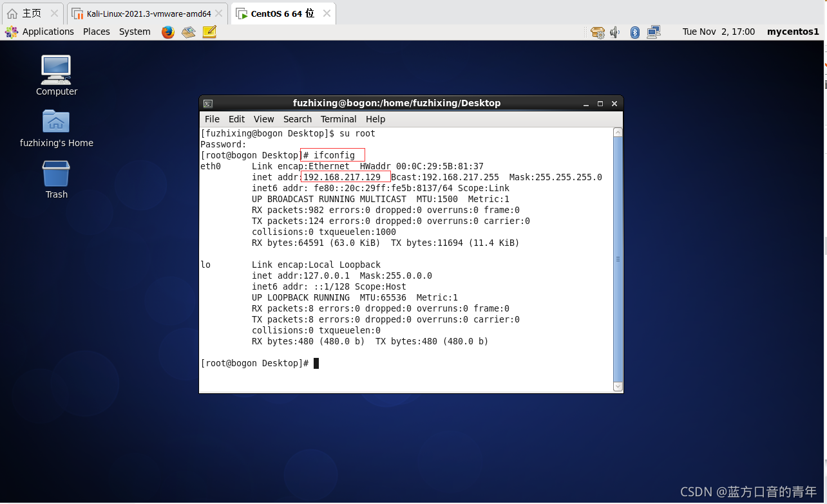Switch to the Kali-Linux-2021.3-vmware-amd64 tab
Image resolution: width=827 pixels, height=504 pixels.
click(147, 13)
